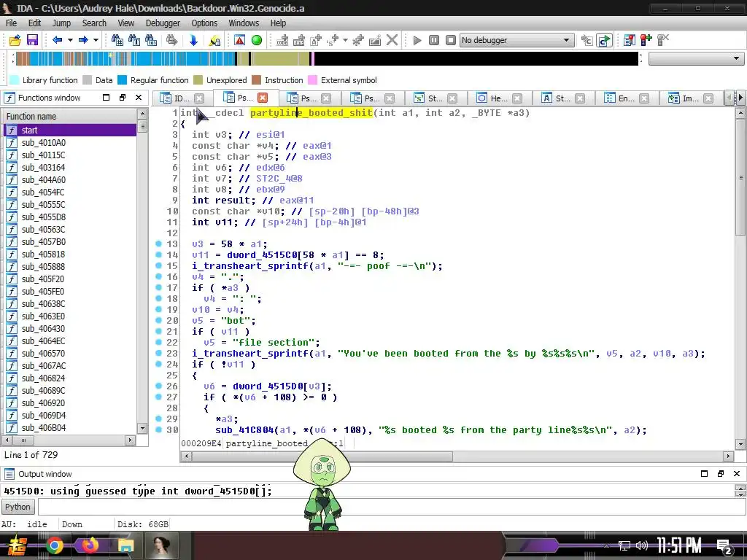The width and height of the screenshot is (747, 560).
Task: Float the Functions window panel
Action: point(123,97)
